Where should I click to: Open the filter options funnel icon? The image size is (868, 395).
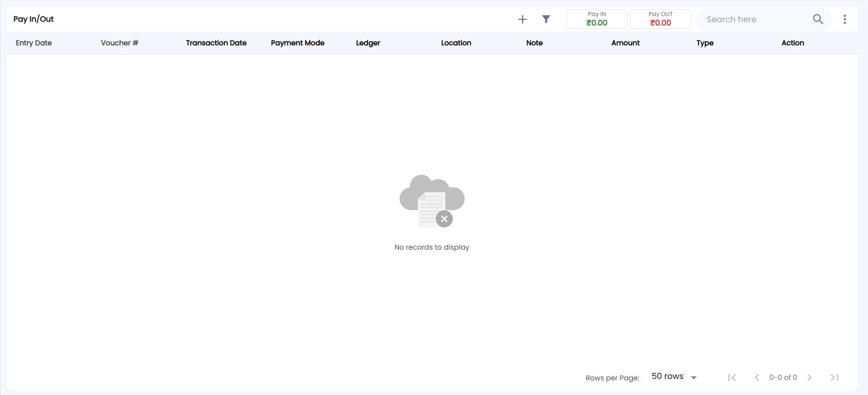(546, 19)
